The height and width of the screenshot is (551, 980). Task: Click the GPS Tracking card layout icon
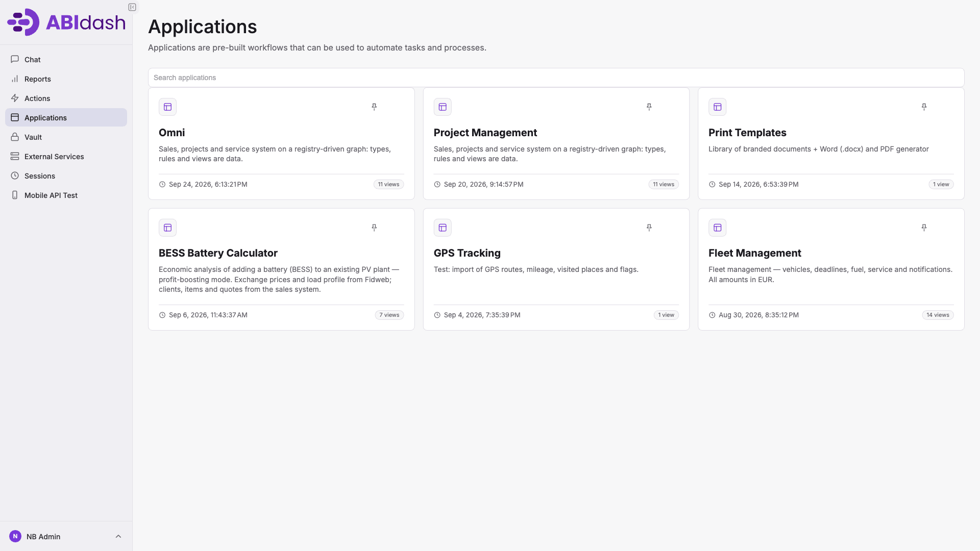click(x=443, y=228)
